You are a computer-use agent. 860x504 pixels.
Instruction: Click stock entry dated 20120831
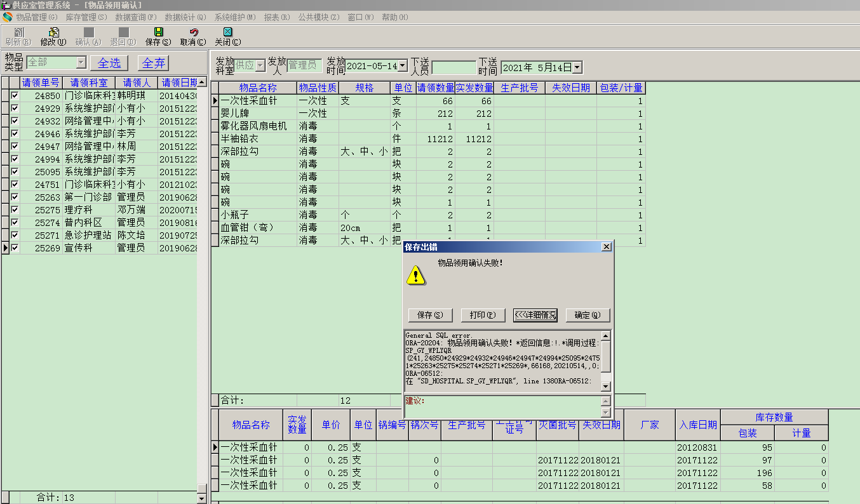click(x=698, y=448)
